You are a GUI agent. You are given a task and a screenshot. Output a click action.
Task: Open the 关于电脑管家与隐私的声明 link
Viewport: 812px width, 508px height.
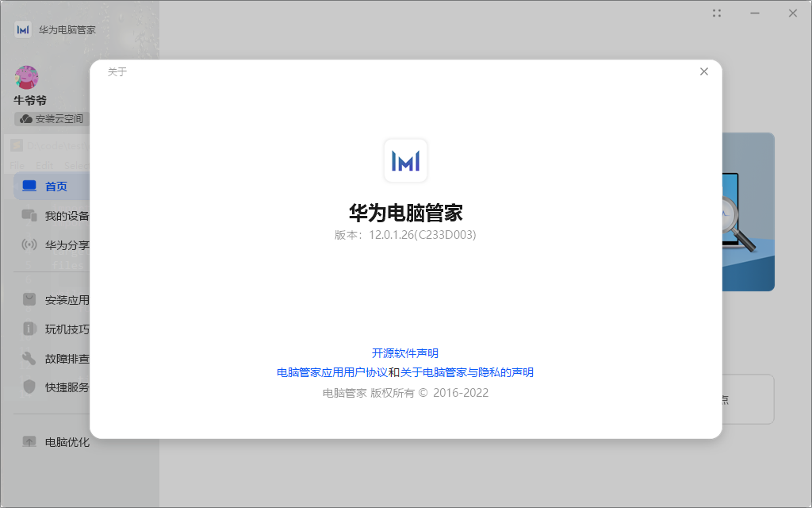click(466, 372)
